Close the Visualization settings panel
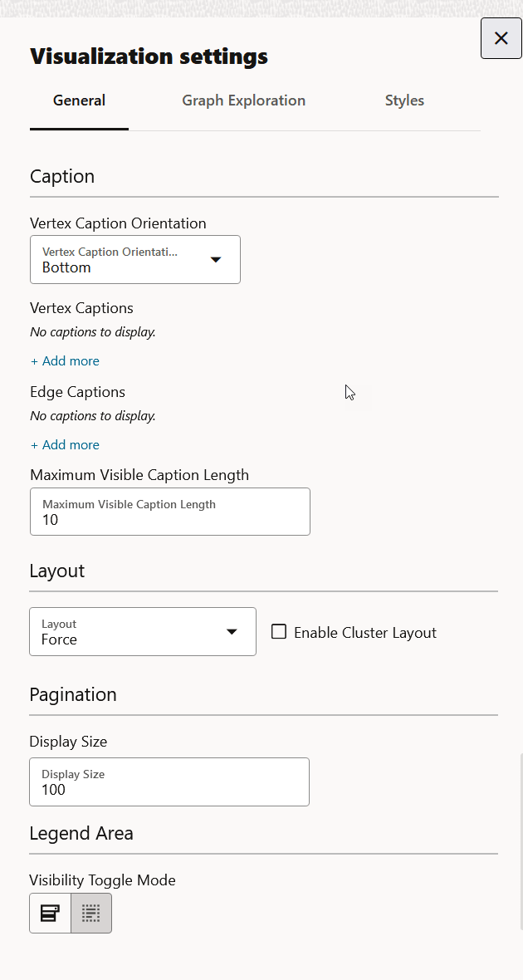 pos(501,38)
